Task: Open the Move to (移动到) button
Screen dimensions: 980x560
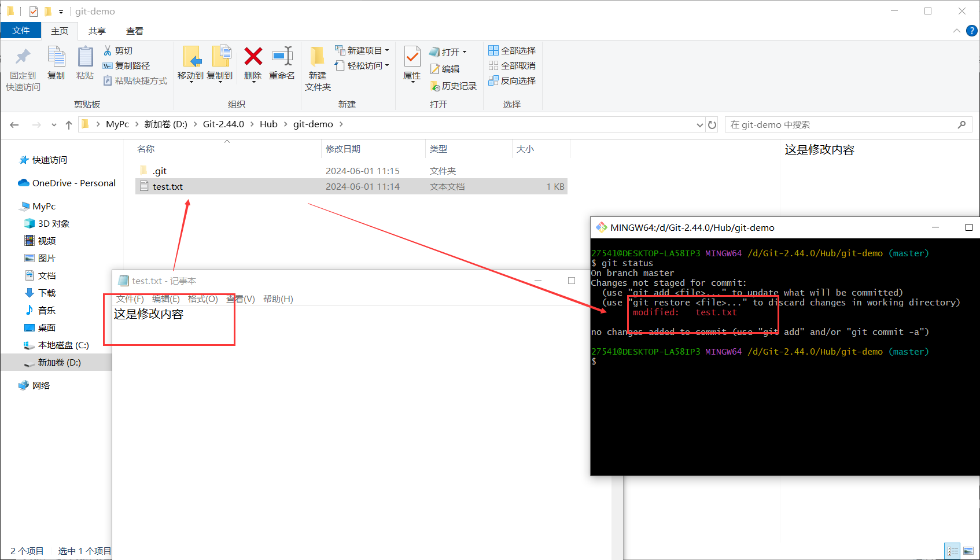Action: pos(191,64)
